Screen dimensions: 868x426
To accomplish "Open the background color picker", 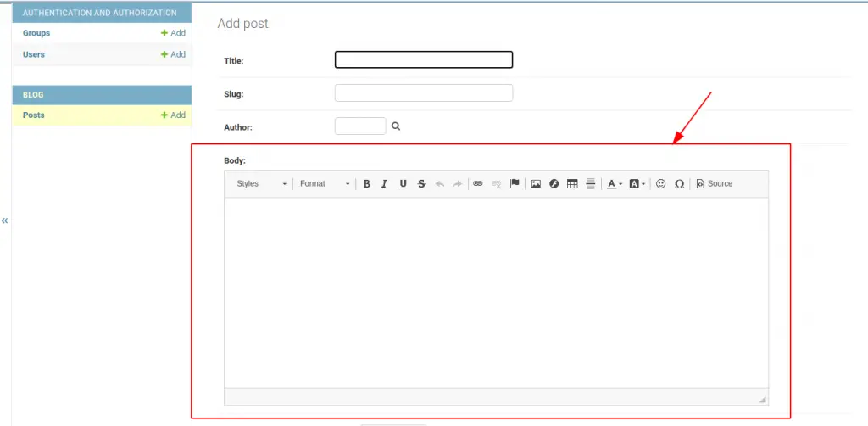I will (x=637, y=184).
